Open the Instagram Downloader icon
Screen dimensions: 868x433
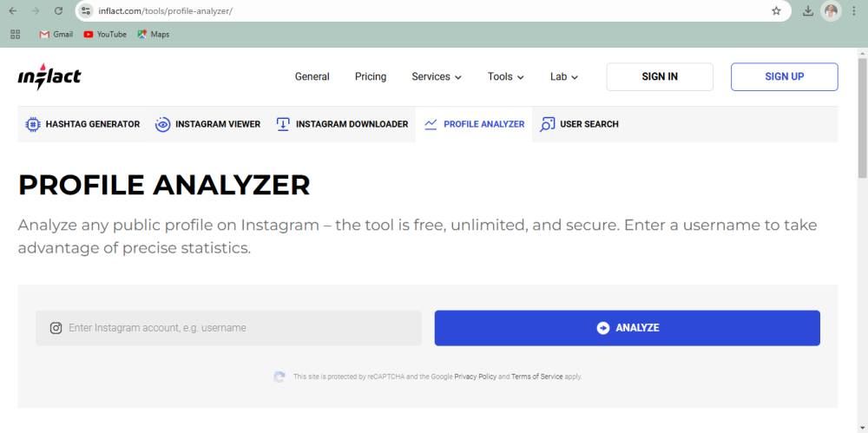click(283, 124)
